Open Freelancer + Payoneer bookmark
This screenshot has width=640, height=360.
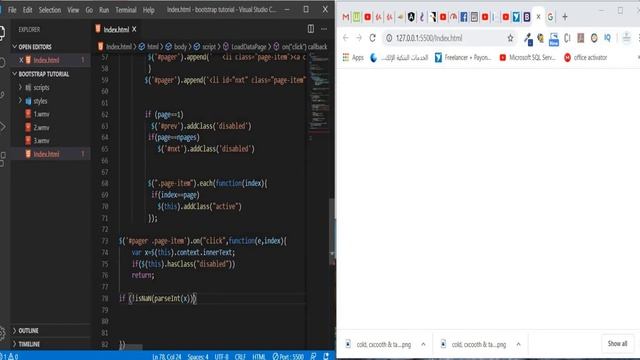coord(463,58)
